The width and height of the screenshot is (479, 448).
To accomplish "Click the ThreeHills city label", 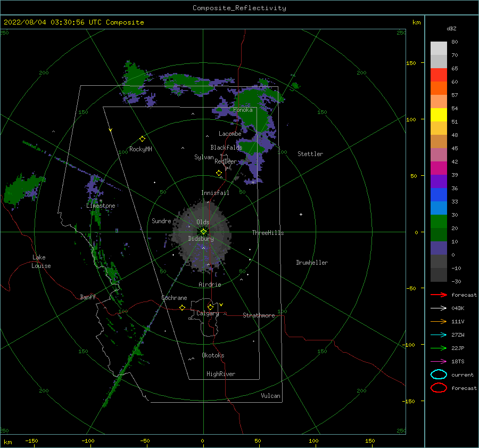I will [268, 233].
